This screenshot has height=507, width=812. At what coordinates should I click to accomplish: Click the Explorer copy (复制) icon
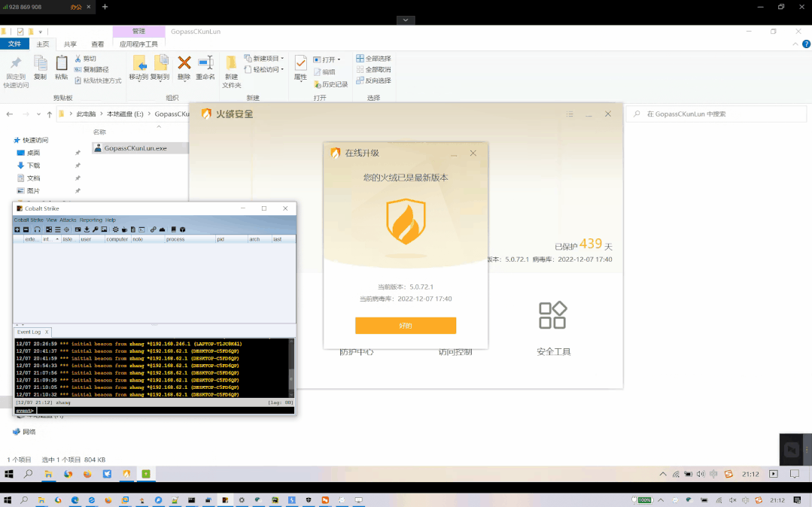pyautogui.click(x=41, y=63)
